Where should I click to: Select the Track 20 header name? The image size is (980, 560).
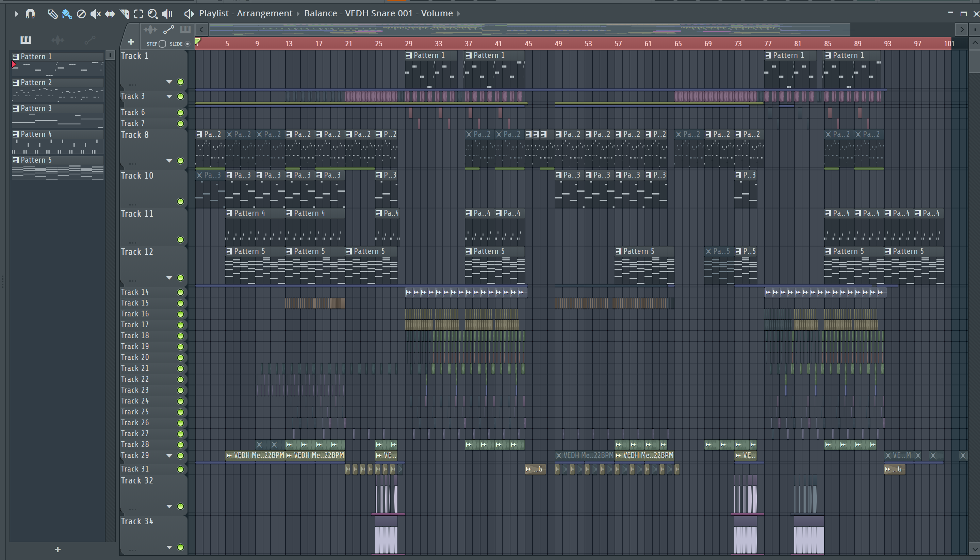click(135, 358)
